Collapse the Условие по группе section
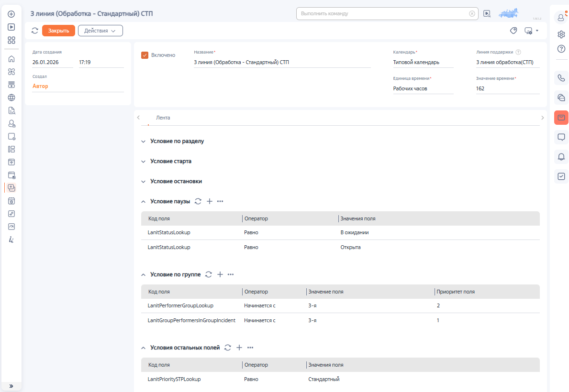The width and height of the screenshot is (569, 392). [x=144, y=275]
